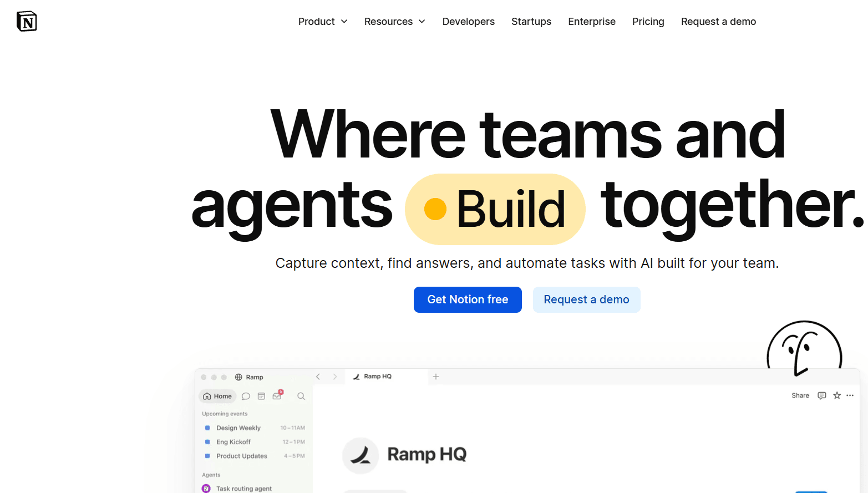The height and width of the screenshot is (493, 868).
Task: Open the Startups nav link
Action: coord(531,22)
